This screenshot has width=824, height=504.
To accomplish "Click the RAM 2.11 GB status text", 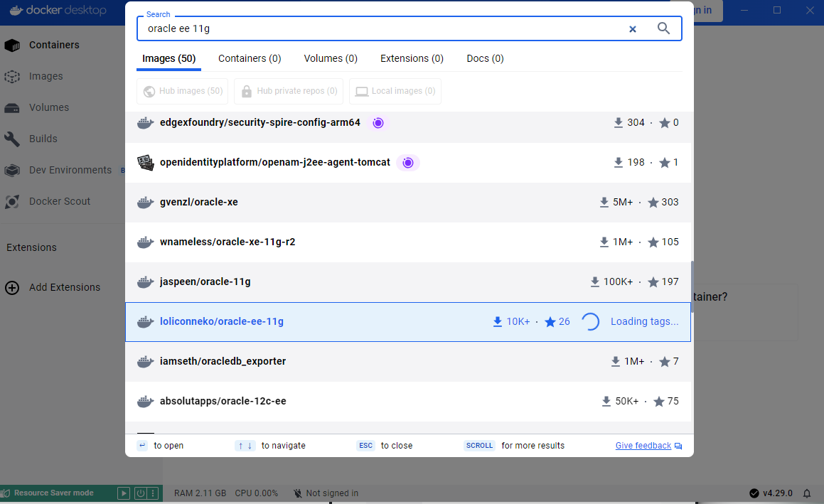I will click(x=200, y=493).
